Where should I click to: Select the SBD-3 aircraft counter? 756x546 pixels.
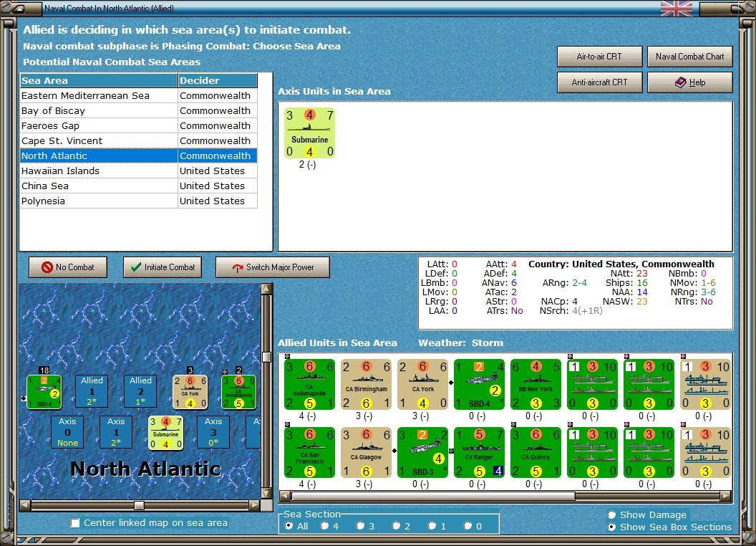click(423, 452)
